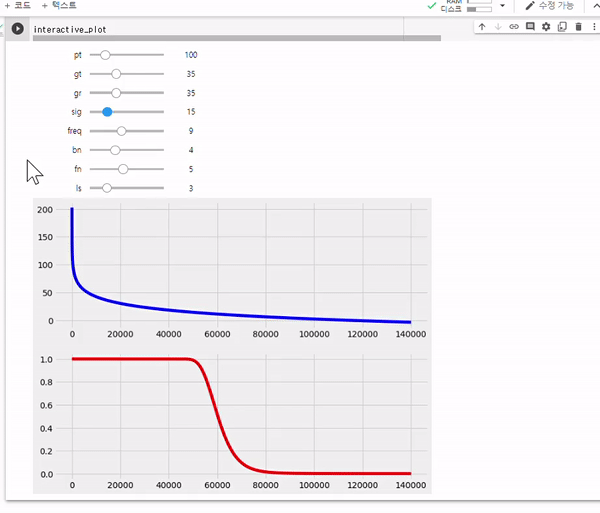Click the fn value 5
Viewport: 600px width, 513px height.
tap(191, 169)
